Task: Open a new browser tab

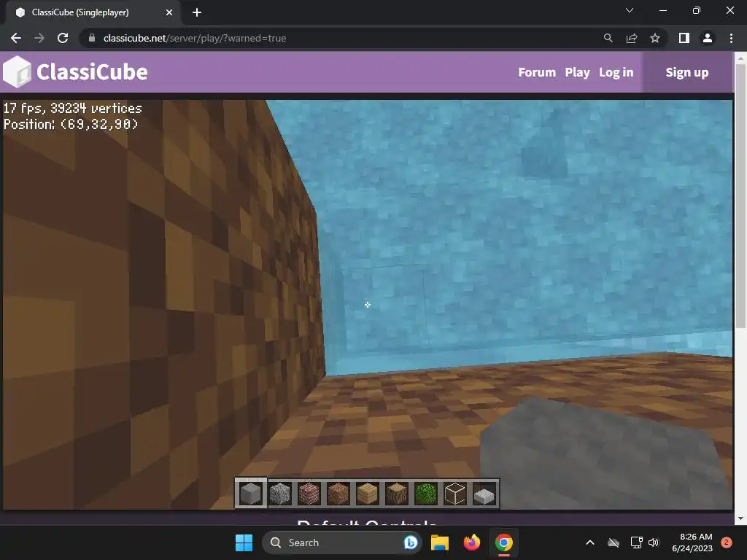Action: click(197, 12)
